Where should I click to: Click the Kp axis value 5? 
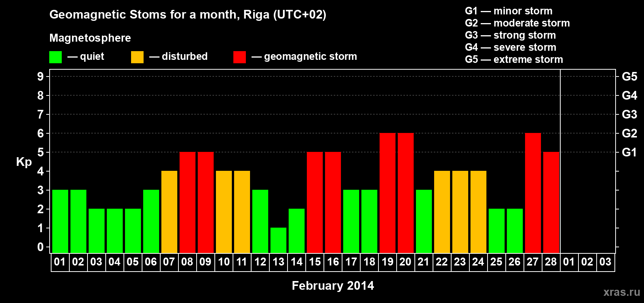click(41, 152)
